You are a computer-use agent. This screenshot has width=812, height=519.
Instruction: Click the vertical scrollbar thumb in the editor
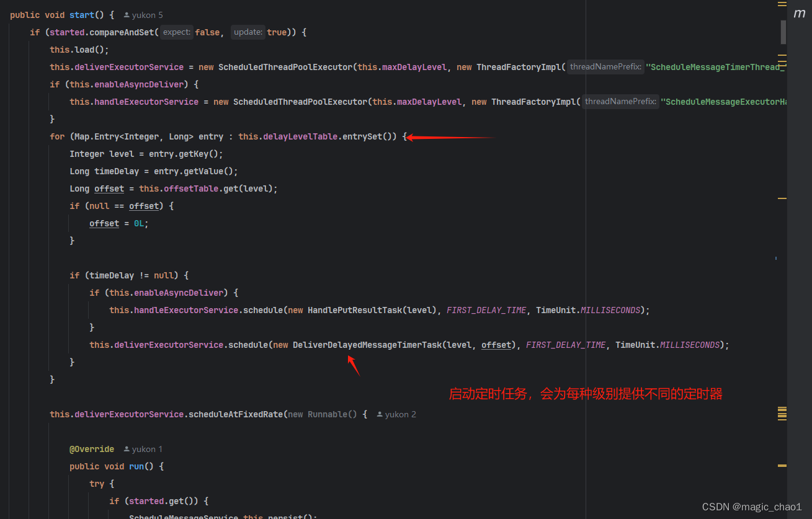click(783, 32)
